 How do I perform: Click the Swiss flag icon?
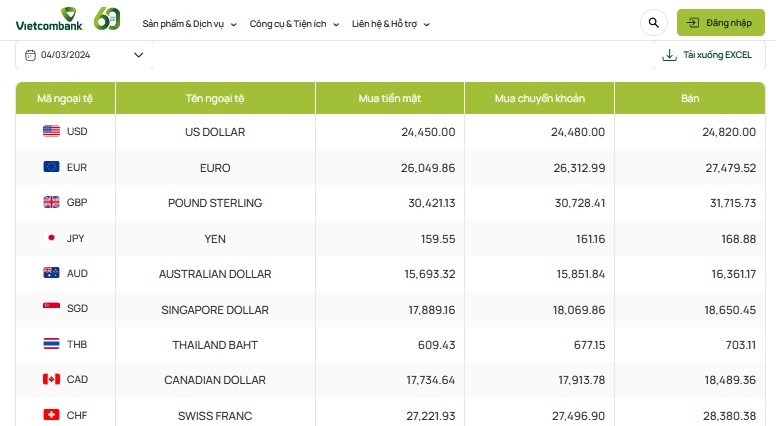tap(52, 415)
